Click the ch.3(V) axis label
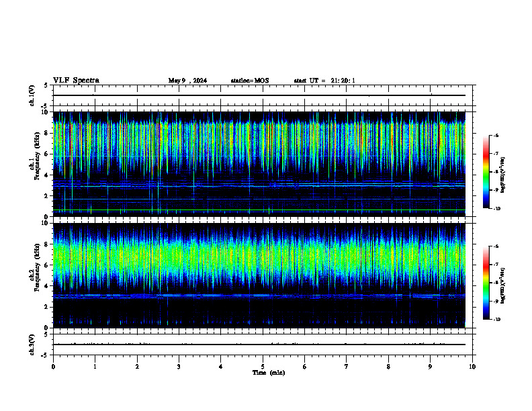This screenshot has width=532, height=411. click(x=32, y=345)
